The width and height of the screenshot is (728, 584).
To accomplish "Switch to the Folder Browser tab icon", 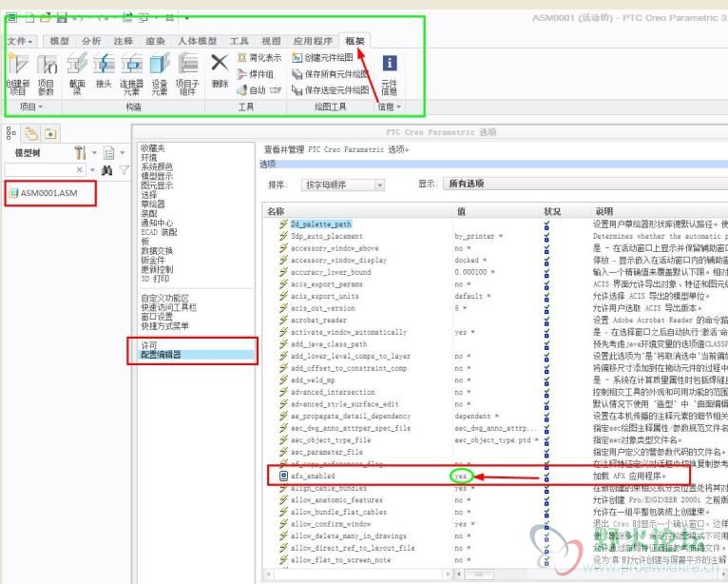I will [x=31, y=134].
